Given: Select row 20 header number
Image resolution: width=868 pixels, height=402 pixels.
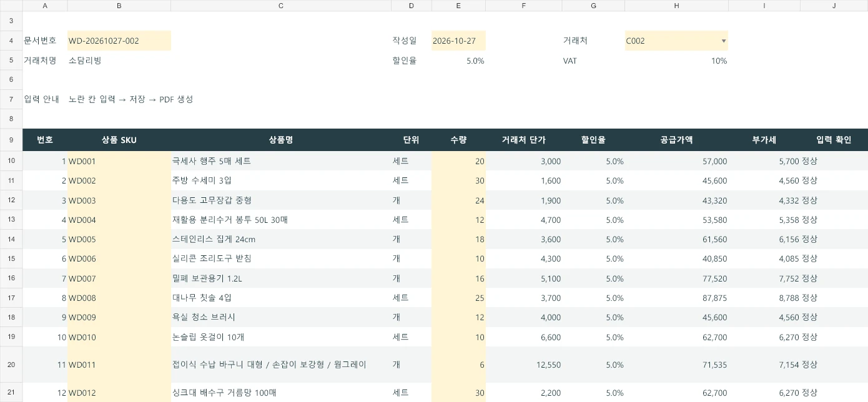Looking at the screenshot, I should (x=11, y=365).
